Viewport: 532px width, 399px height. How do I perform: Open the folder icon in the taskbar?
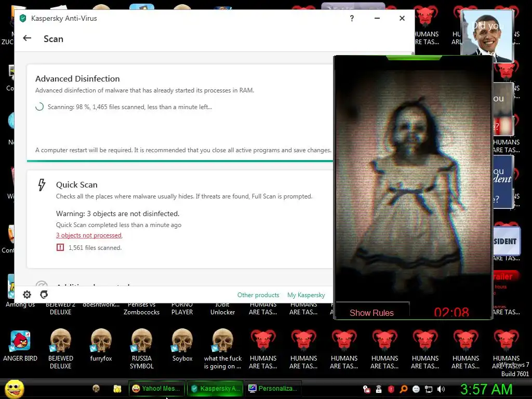click(117, 389)
